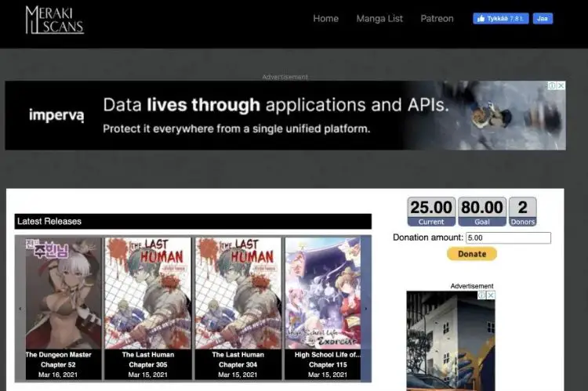588x391 pixels.
Task: Open the AdChoices info icon on the Imperva banner
Action: coord(552,86)
